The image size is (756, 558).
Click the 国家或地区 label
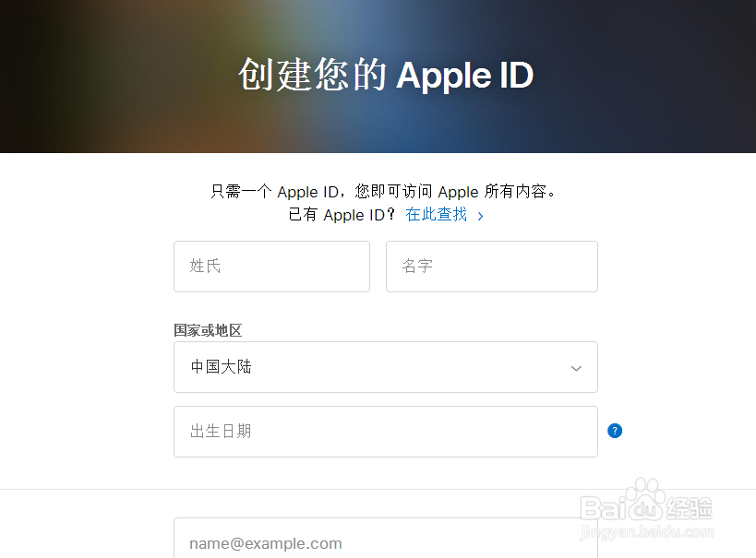[x=208, y=330]
